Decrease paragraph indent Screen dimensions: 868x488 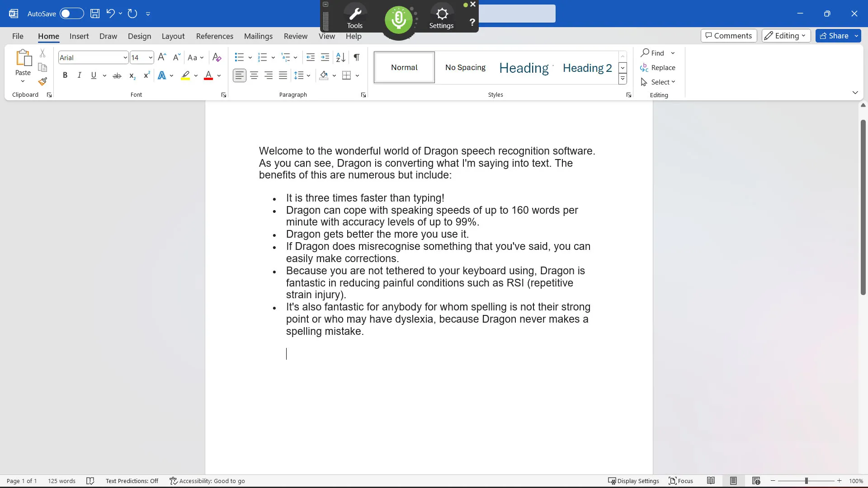[311, 57]
